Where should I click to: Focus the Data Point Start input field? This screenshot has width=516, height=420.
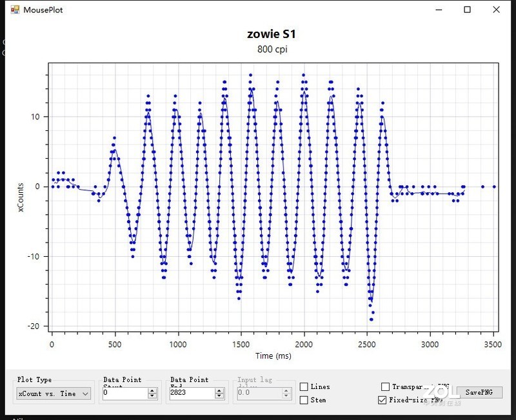pyautogui.click(x=125, y=393)
